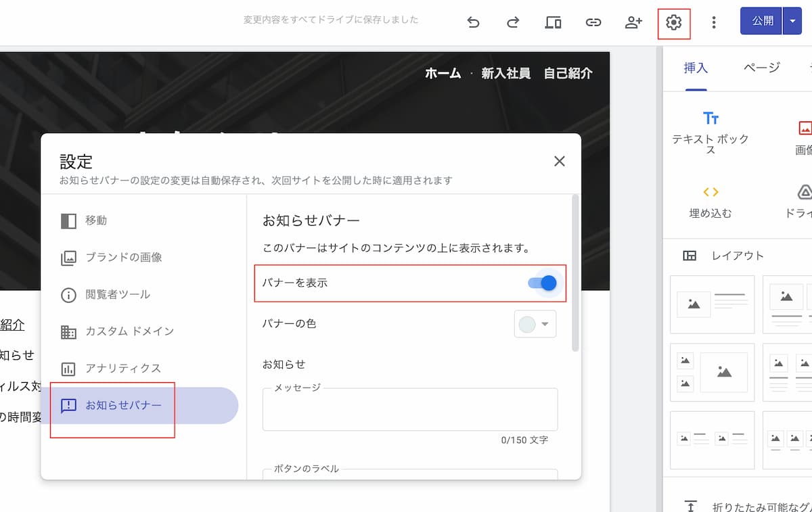Toggle the バナーを表示 switch
This screenshot has height=512, width=812.
coord(543,283)
